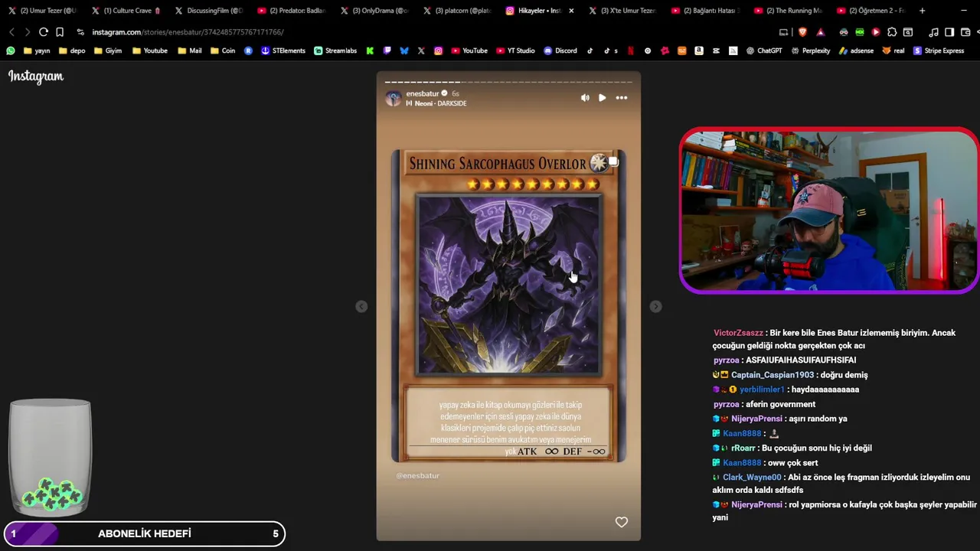Screen dimensions: 980x551
Task: Click the Instagram logo
Action: 36,76
